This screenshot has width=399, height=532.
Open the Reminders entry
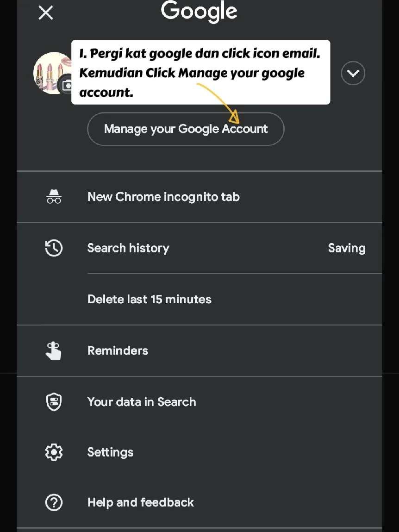[118, 350]
